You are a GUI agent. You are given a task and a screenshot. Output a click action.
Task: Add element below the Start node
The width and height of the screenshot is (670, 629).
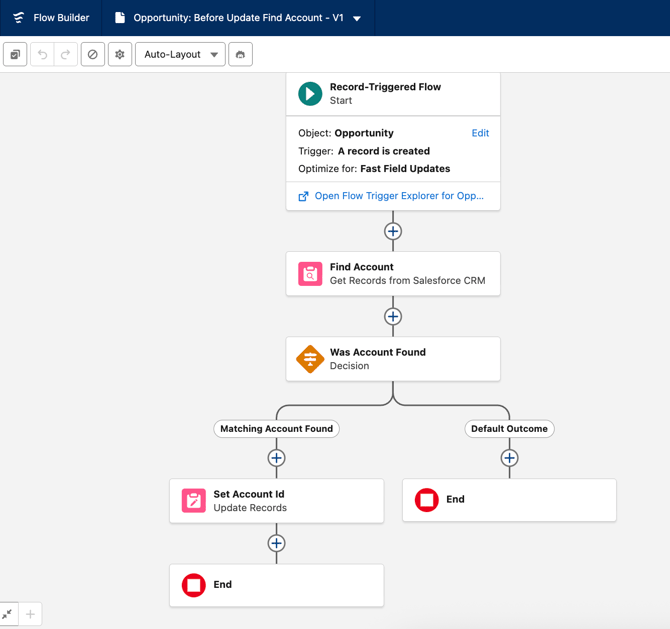pos(393,231)
